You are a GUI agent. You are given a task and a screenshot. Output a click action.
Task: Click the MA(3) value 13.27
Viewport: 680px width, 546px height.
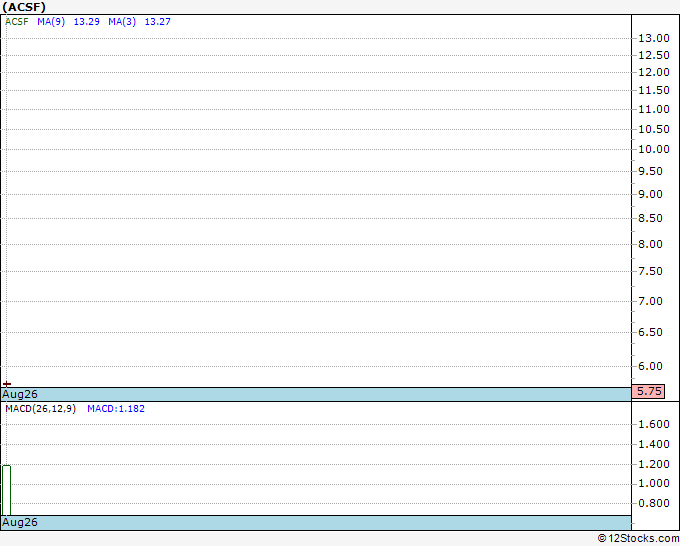click(x=157, y=22)
